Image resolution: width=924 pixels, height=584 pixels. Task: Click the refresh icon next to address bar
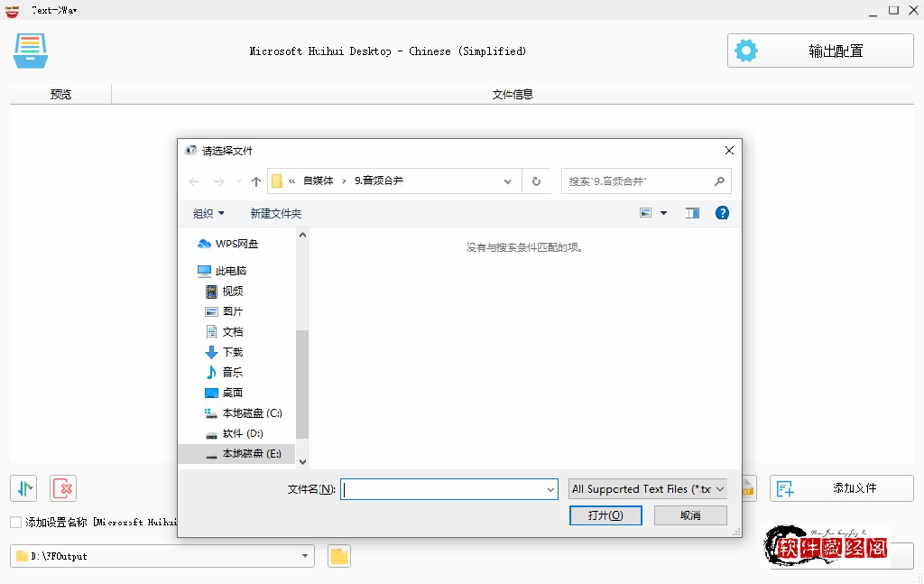coord(537,181)
